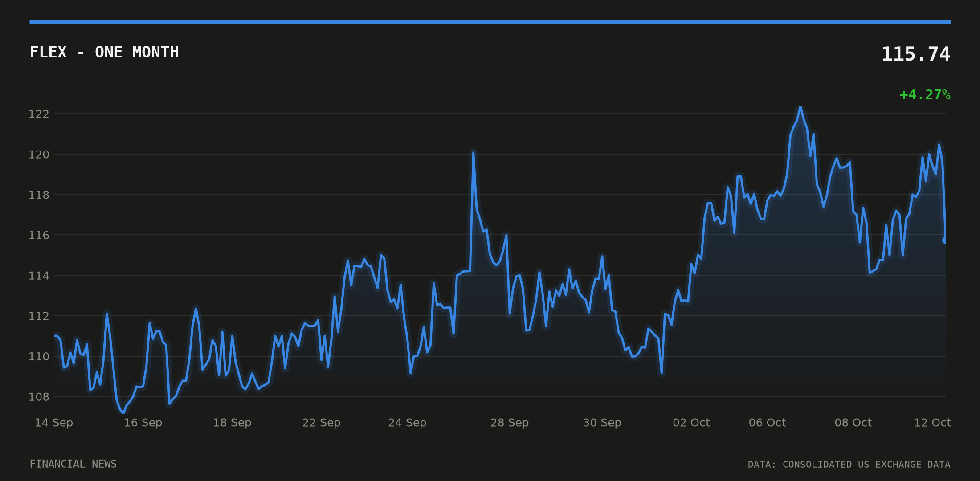
Task: Click the 120 y-axis label
Action: (x=39, y=155)
